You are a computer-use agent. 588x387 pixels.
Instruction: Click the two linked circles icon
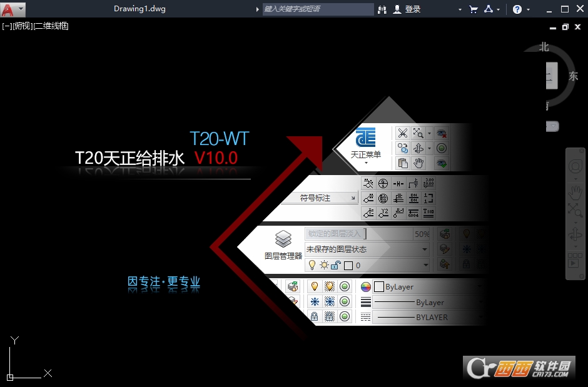(x=403, y=148)
